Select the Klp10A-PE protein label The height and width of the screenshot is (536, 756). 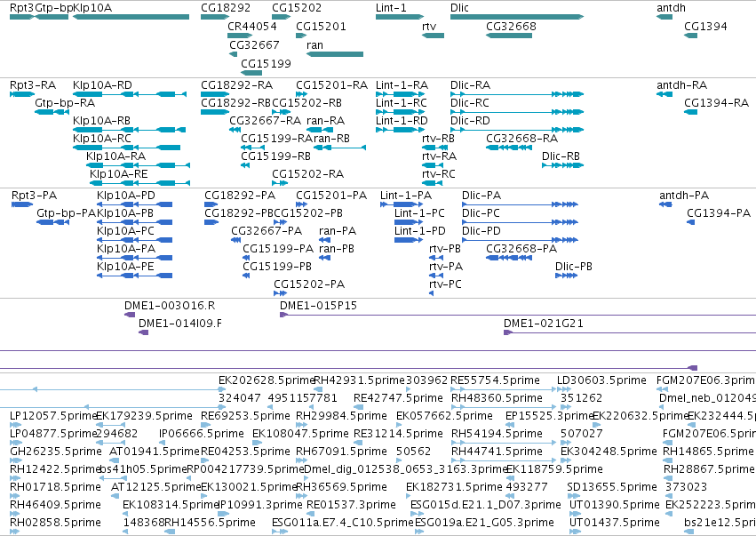125,267
